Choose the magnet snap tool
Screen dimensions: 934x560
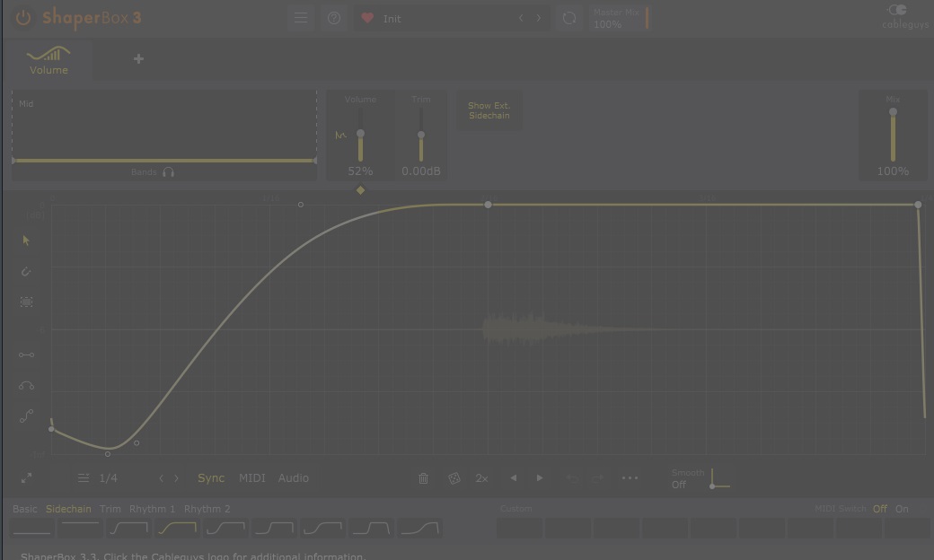click(x=26, y=271)
